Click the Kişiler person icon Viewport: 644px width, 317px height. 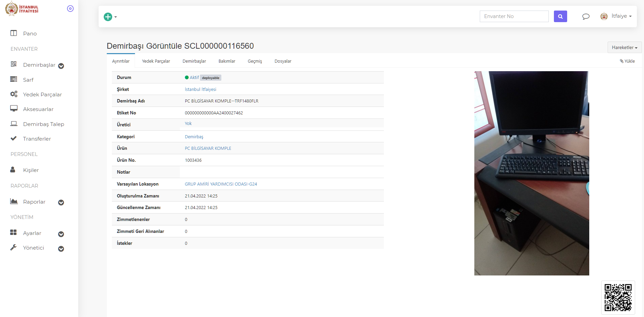tap(13, 169)
